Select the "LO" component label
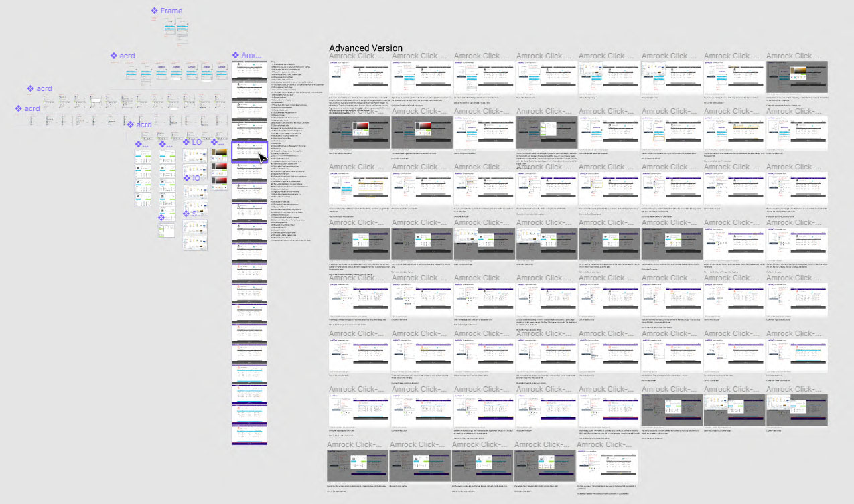The height and width of the screenshot is (504, 854). [x=192, y=142]
